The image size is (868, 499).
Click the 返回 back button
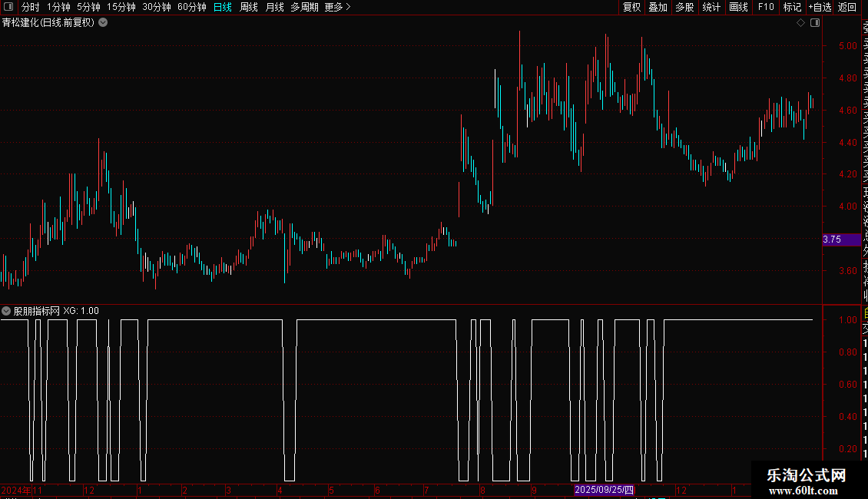click(847, 7)
